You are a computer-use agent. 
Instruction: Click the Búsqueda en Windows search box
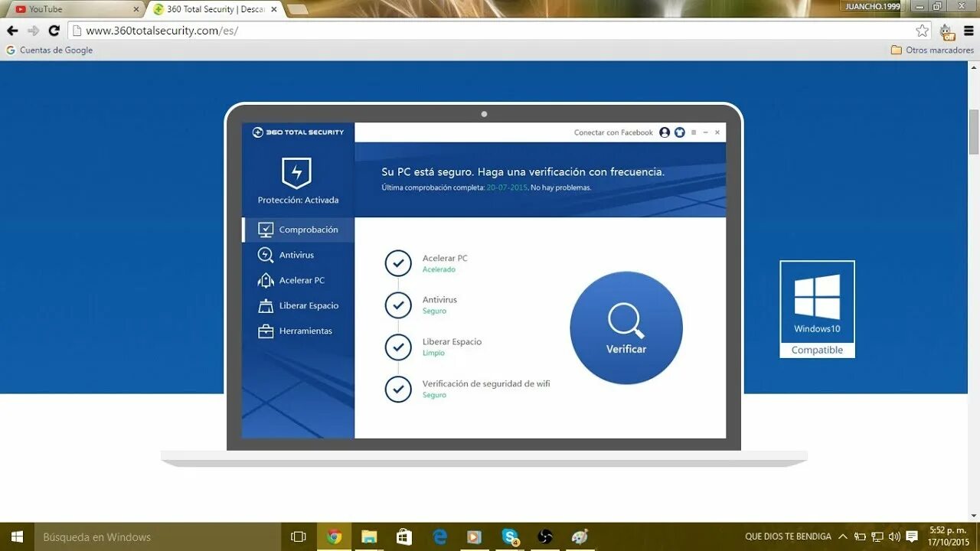(158, 536)
